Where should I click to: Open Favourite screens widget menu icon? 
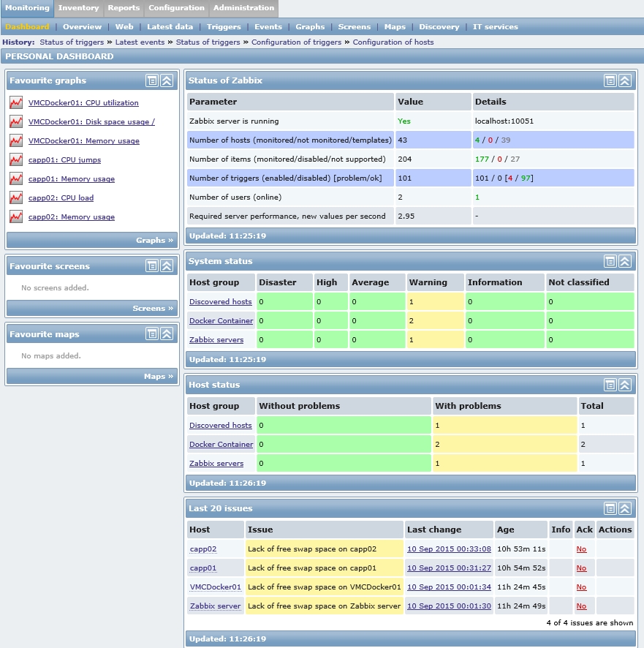(152, 265)
